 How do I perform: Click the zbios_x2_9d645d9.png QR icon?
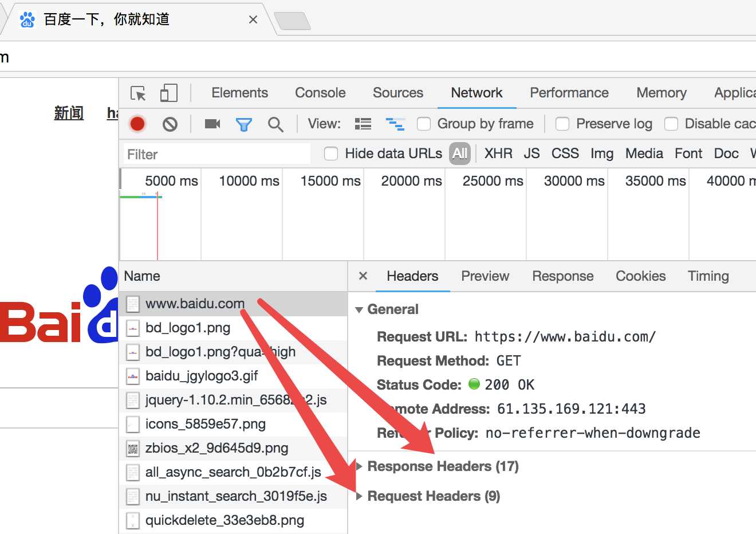133,448
